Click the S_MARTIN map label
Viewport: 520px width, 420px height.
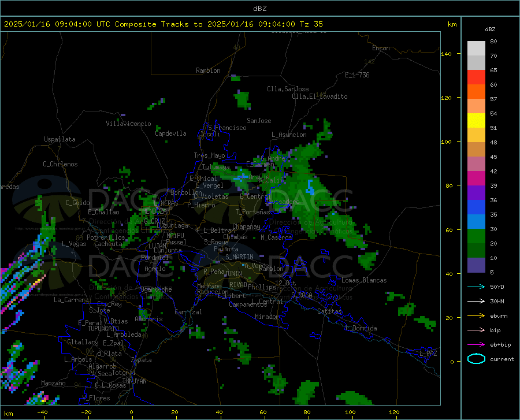tap(239, 257)
